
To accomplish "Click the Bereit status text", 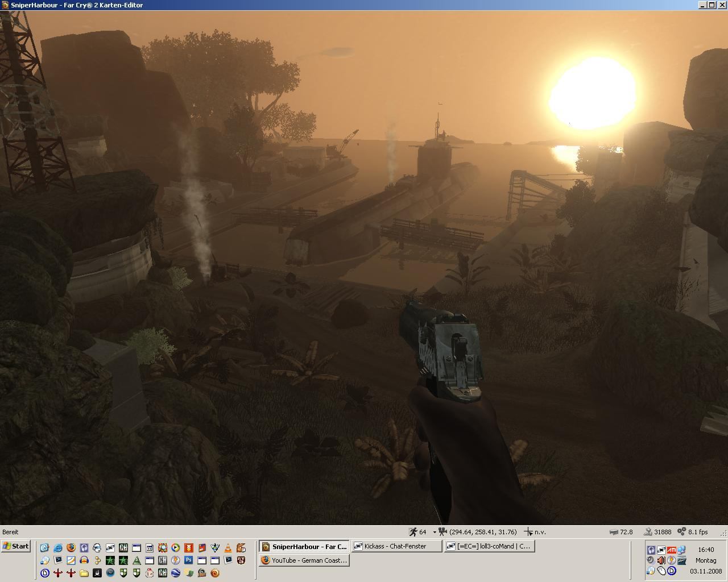I will point(10,532).
